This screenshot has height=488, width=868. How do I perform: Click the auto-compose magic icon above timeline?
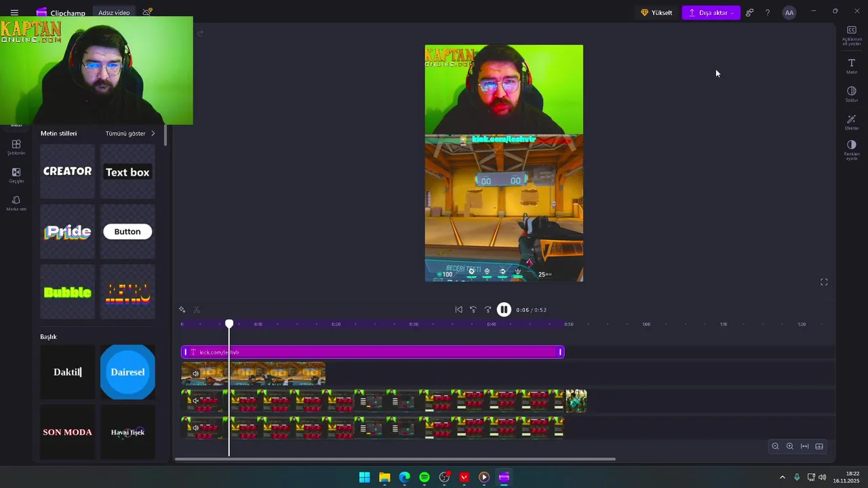point(182,310)
